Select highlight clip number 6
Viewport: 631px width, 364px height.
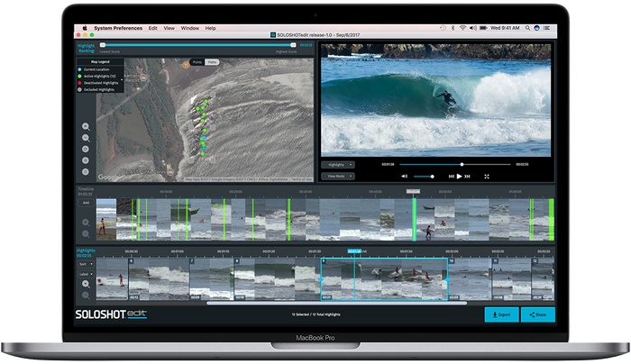click(x=159, y=279)
